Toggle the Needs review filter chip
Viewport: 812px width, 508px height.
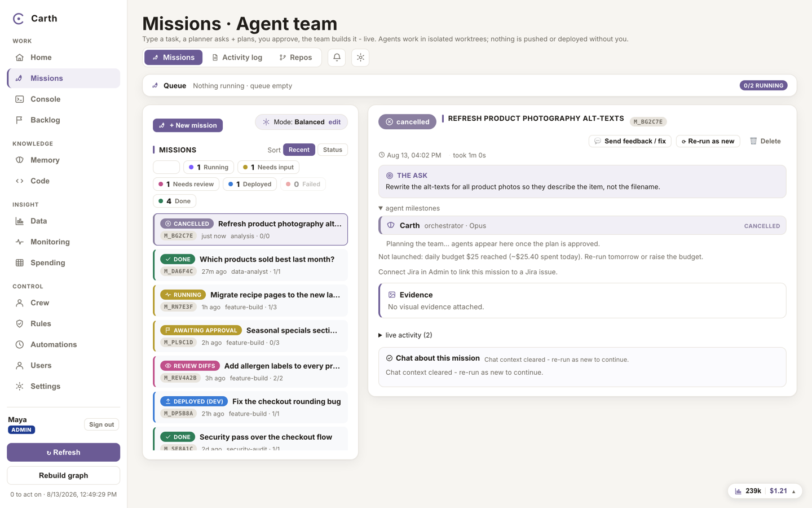[187, 184]
